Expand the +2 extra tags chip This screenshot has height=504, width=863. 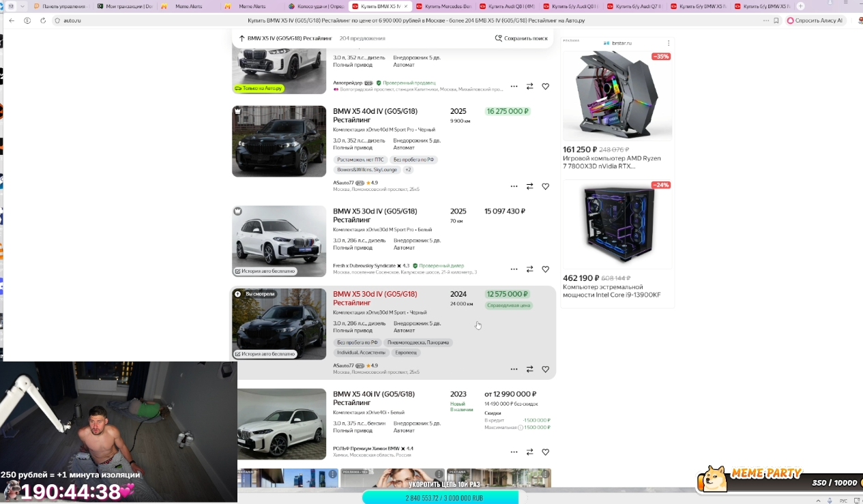pyautogui.click(x=408, y=170)
